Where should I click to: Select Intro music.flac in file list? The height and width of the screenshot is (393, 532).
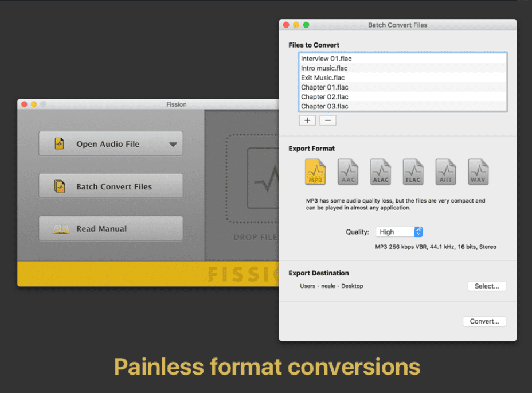coord(403,68)
